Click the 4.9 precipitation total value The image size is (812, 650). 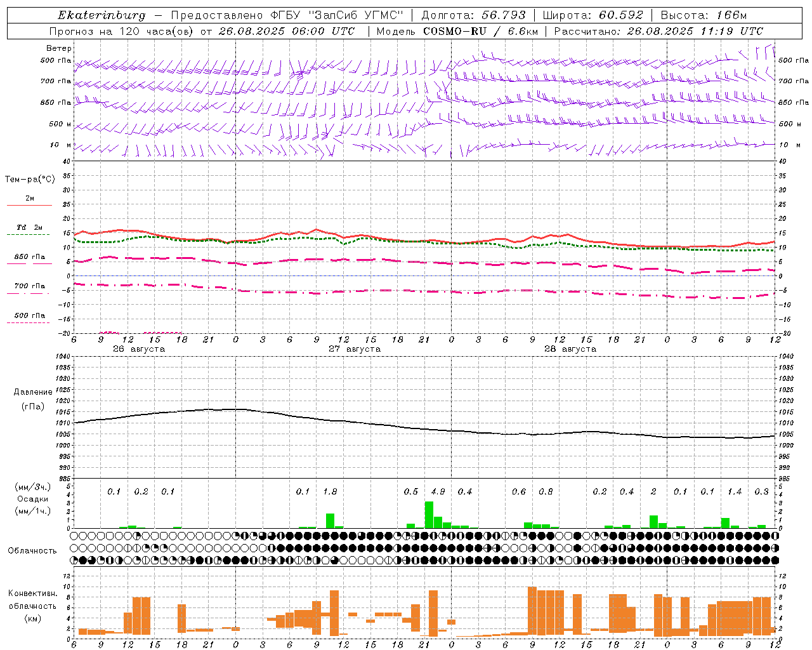coord(438,492)
